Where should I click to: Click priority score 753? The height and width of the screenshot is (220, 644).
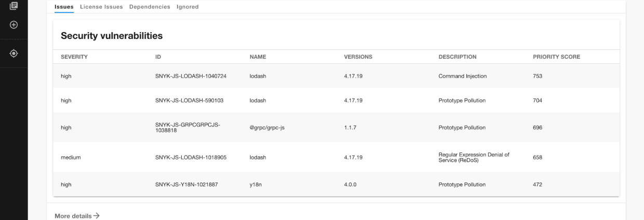click(x=538, y=76)
